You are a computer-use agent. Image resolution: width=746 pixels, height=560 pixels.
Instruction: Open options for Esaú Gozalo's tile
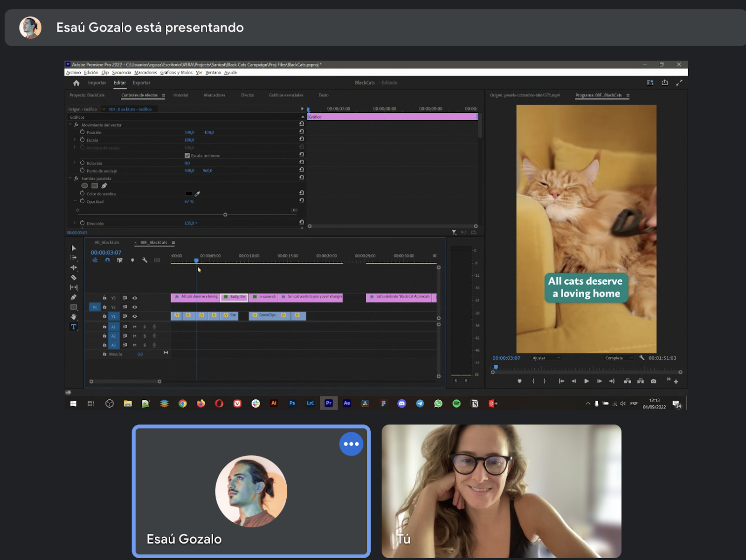tap(351, 444)
